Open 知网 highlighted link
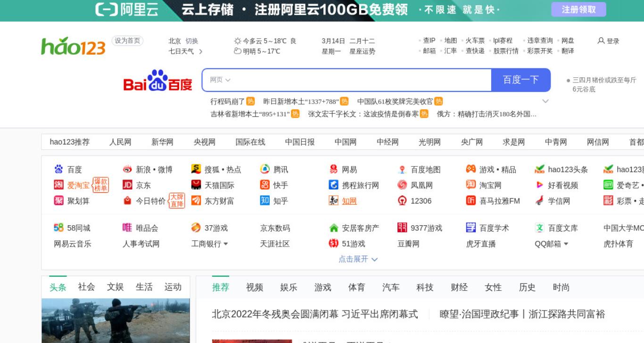Screen dimensions: 644x343 pos(349,201)
